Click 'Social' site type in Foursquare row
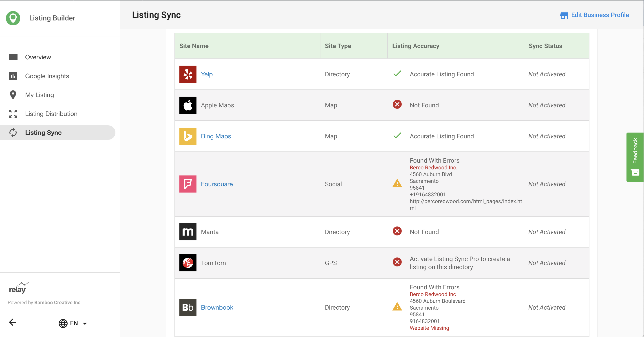This screenshot has width=644, height=337. [333, 184]
